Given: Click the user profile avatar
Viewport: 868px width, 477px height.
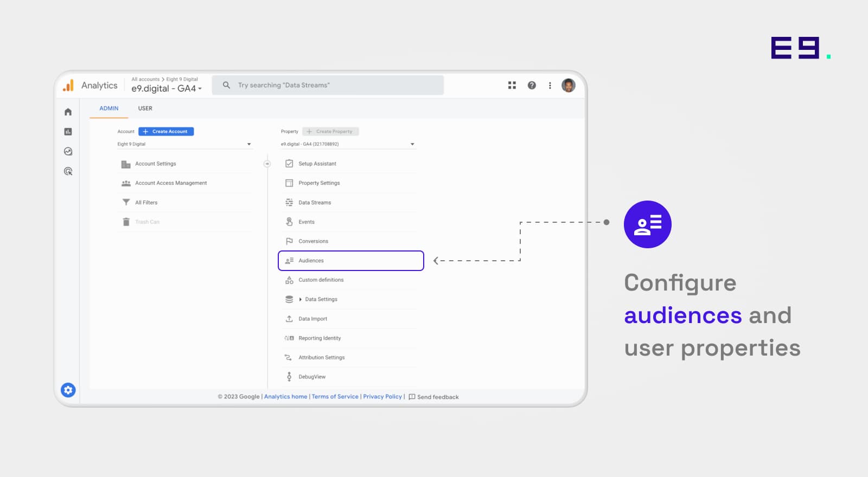Looking at the screenshot, I should pyautogui.click(x=568, y=85).
